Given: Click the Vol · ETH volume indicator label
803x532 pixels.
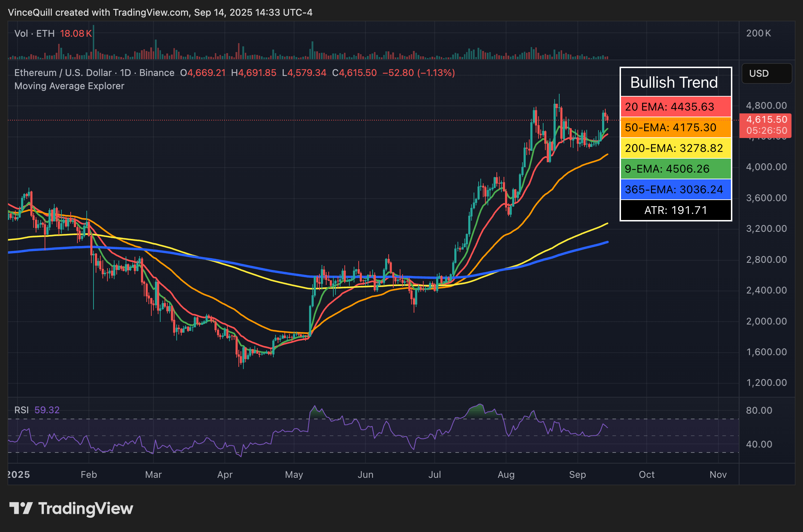Looking at the screenshot, I should pos(35,33).
